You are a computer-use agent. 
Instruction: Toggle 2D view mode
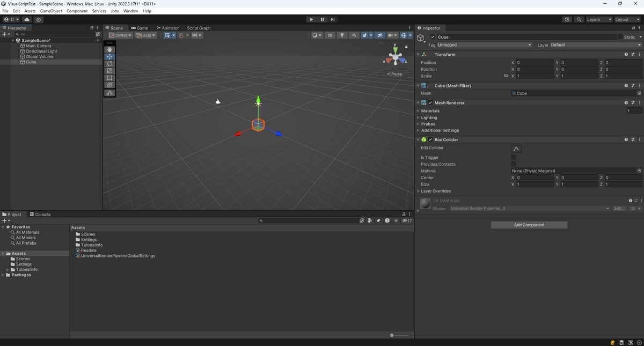pos(330,35)
